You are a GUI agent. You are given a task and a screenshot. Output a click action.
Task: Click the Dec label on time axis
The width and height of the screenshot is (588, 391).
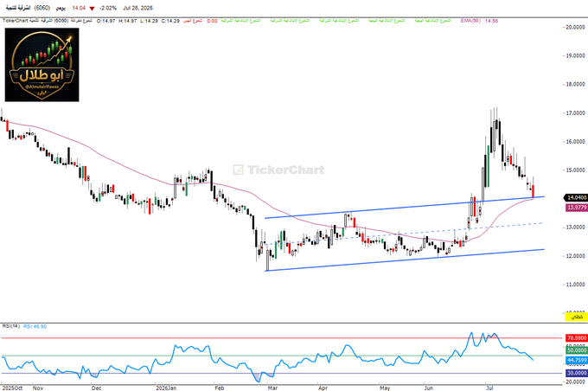point(96,388)
